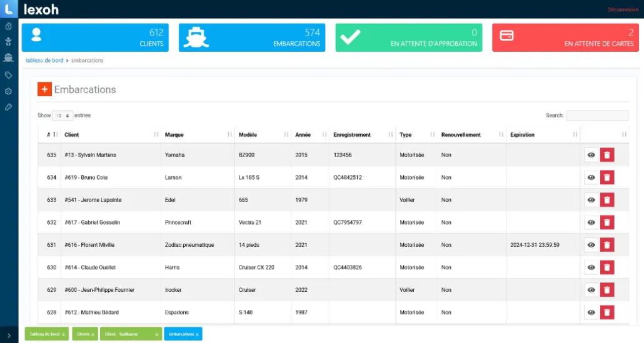Switch to the Clients bottom tab

84,334
